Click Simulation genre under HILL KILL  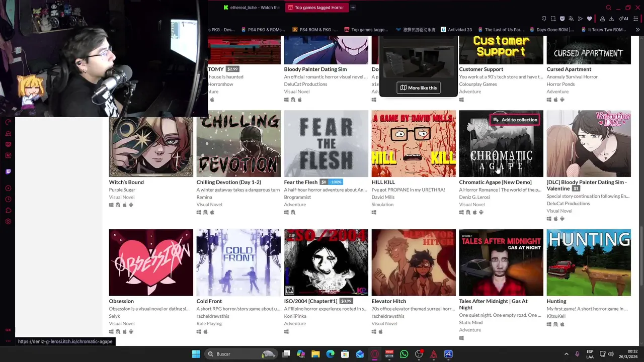click(382, 205)
